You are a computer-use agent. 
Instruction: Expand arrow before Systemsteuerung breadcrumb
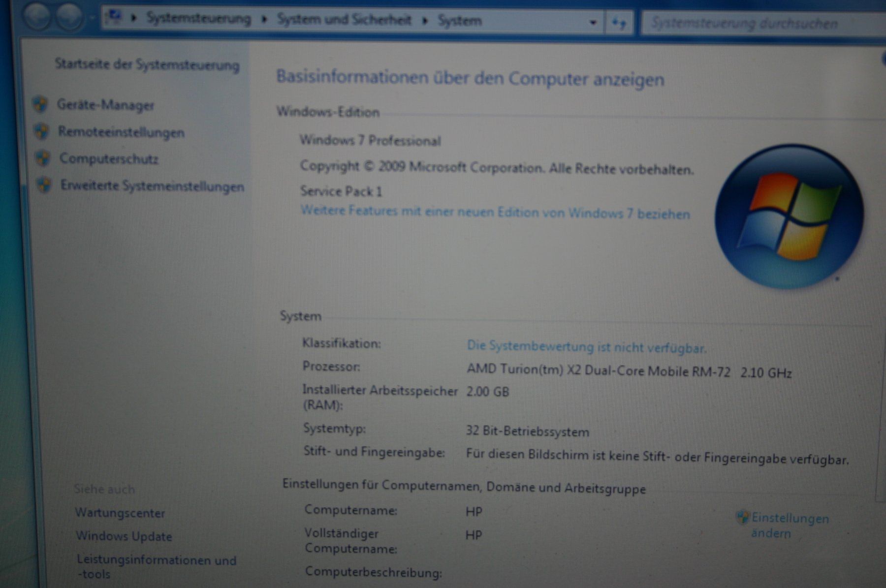133,18
